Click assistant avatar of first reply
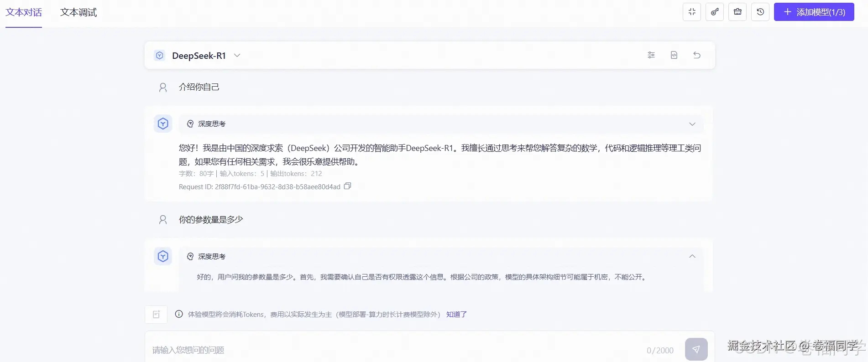Image resolution: width=868 pixels, height=362 pixels. point(163,124)
